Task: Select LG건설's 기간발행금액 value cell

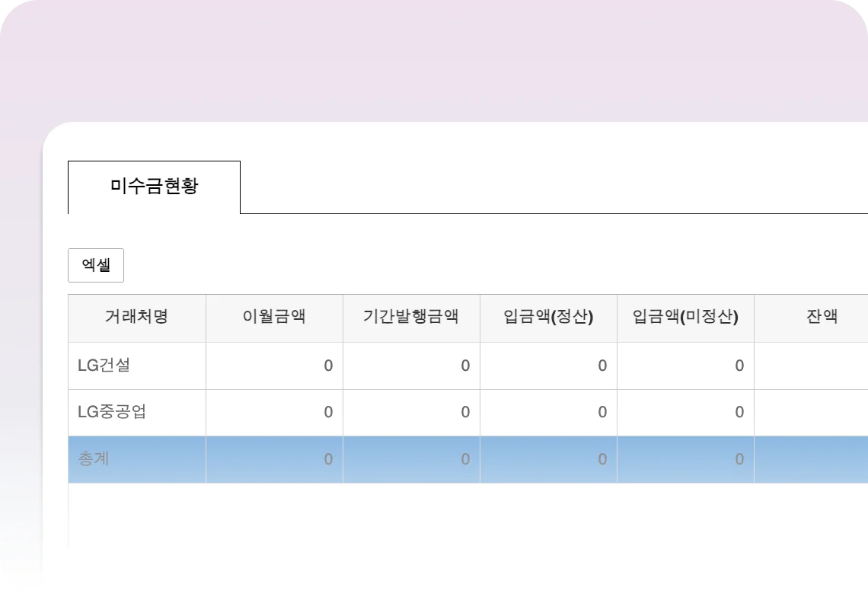Action: [411, 366]
